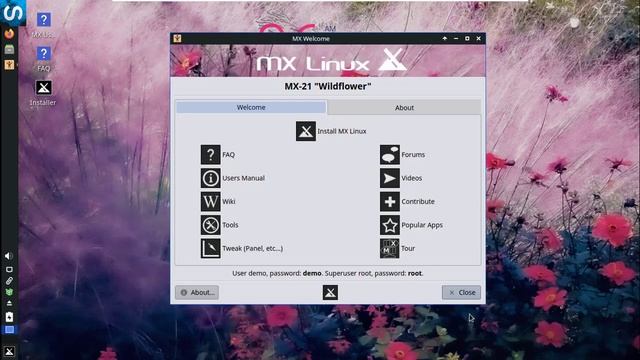Image resolution: width=640 pixels, height=360 pixels.
Task: Click the user demo password info text
Action: pos(328,273)
